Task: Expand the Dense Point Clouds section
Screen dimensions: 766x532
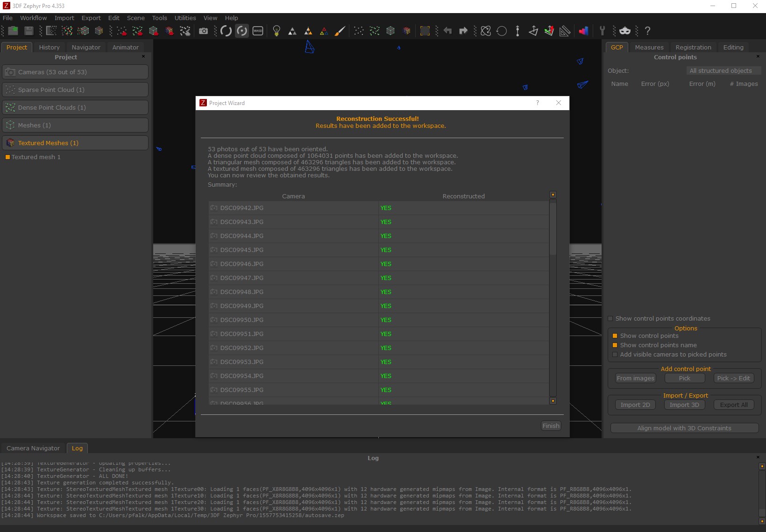Action: 75,107
